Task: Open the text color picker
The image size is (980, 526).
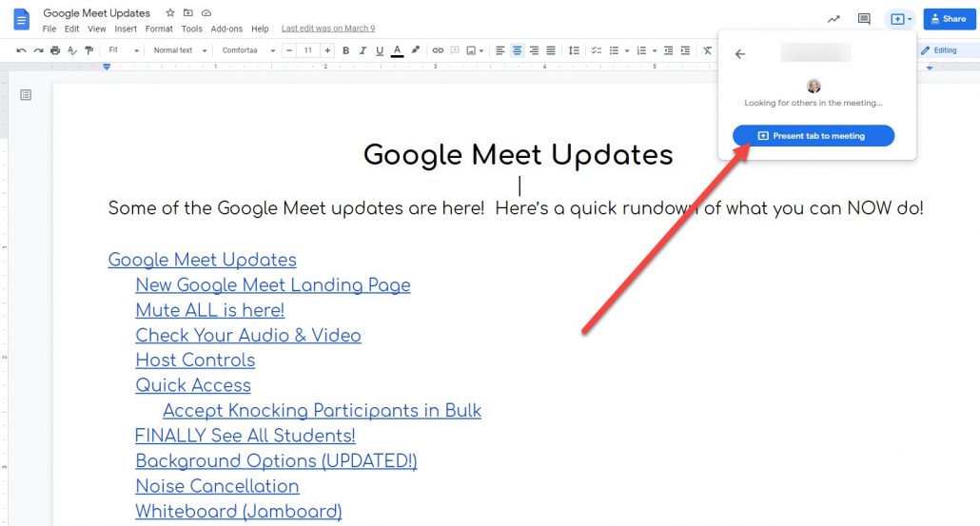Action: 397,50
